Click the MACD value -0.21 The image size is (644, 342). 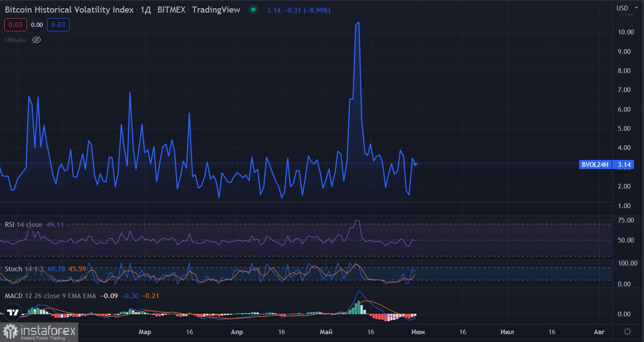pos(151,296)
